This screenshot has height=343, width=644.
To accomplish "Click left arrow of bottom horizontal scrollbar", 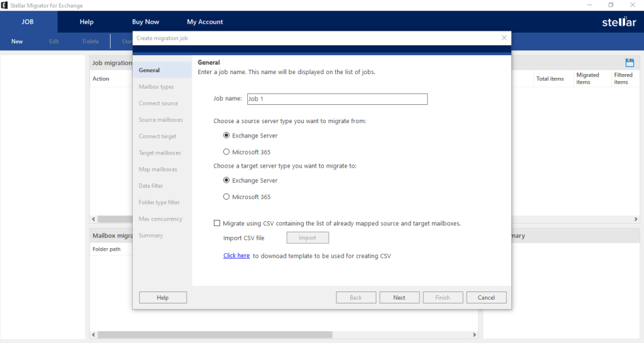I will coord(94,335).
